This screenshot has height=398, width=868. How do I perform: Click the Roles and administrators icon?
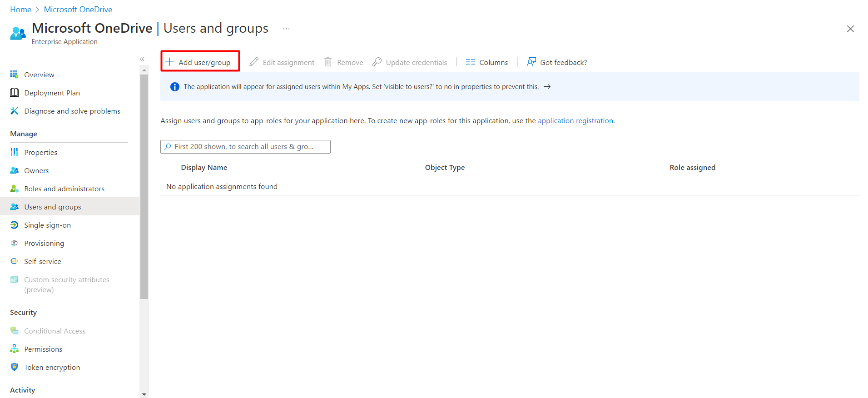[14, 189]
